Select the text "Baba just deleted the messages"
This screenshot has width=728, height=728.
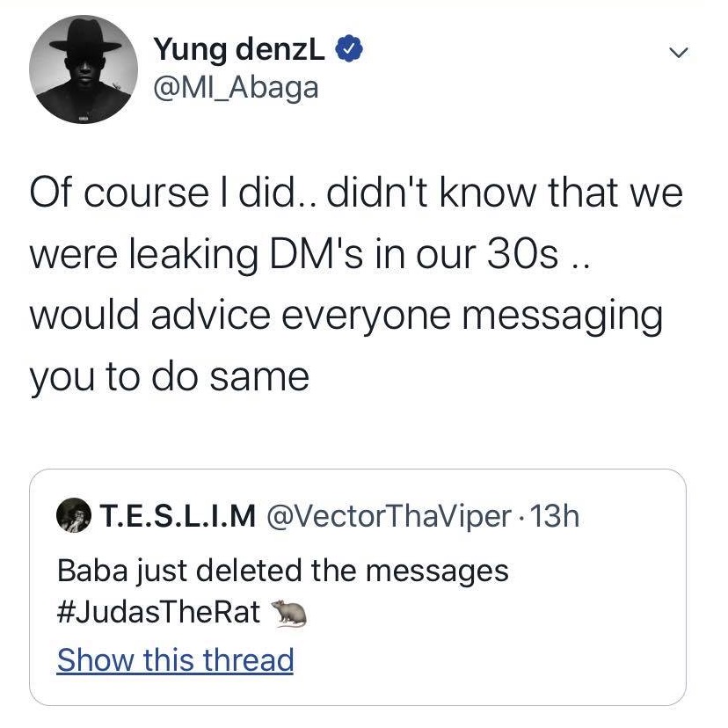(x=282, y=571)
